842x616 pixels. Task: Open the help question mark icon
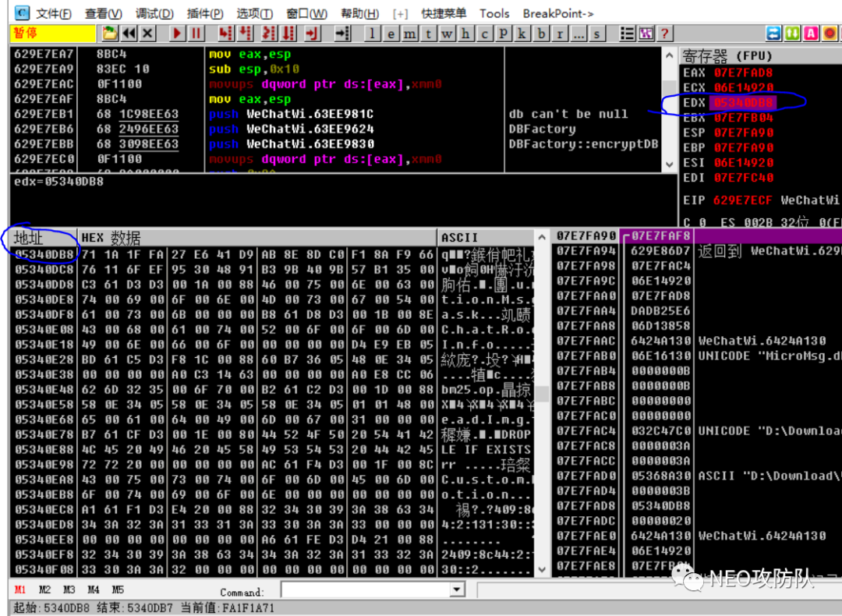[x=665, y=34]
